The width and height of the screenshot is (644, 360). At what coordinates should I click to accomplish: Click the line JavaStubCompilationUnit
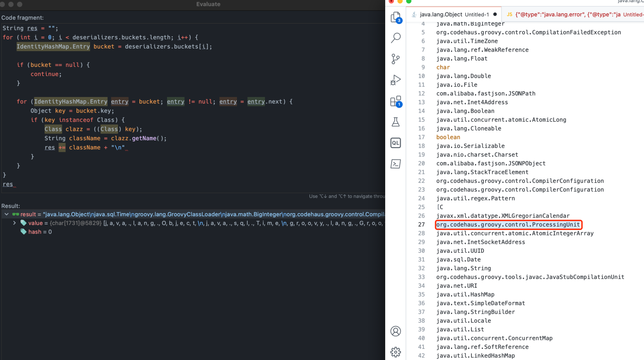click(530, 277)
